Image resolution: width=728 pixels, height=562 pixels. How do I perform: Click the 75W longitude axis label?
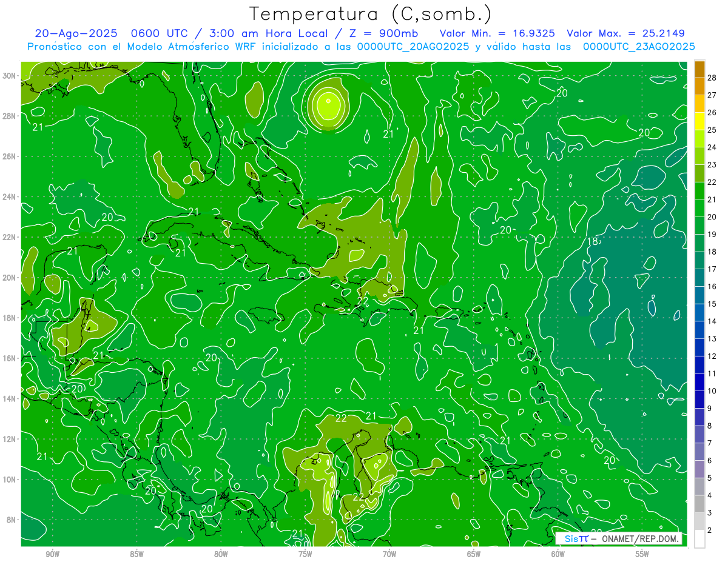pyautogui.click(x=305, y=554)
